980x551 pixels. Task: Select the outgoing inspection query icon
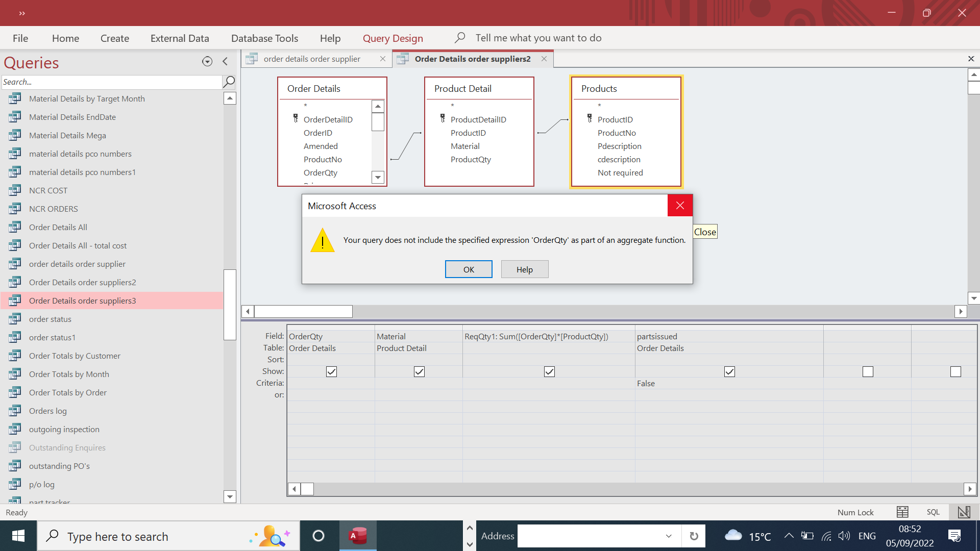15,429
